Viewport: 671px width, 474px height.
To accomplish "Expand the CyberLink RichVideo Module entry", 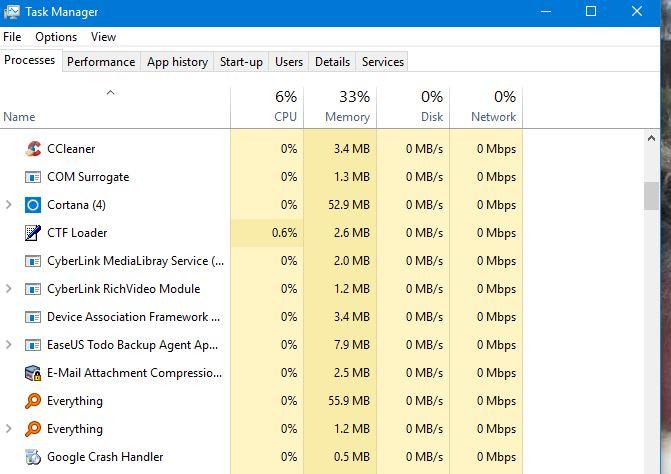I will coord(9,289).
